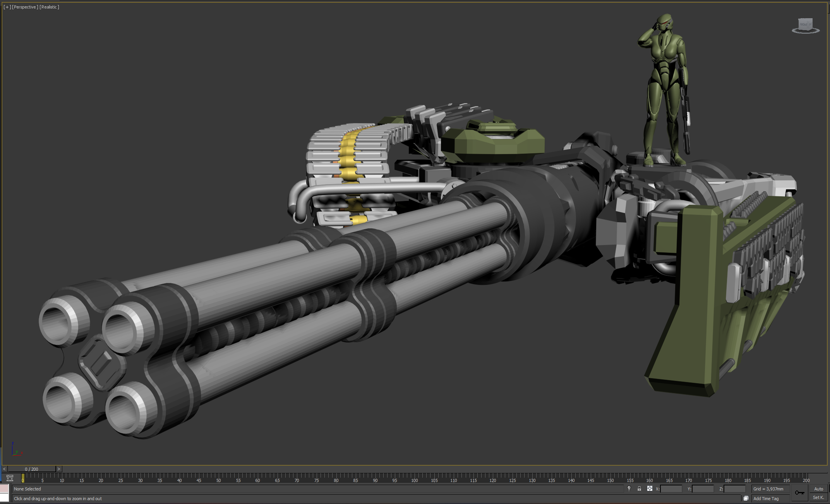
Task: Open the Mini Curve Editor icon
Action: [x=10, y=478]
